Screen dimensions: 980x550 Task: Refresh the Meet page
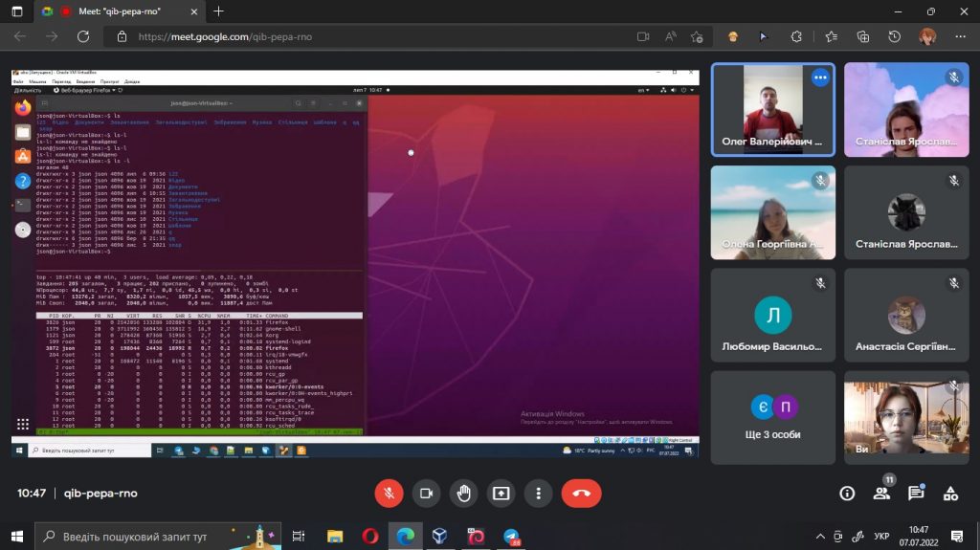coord(83,37)
